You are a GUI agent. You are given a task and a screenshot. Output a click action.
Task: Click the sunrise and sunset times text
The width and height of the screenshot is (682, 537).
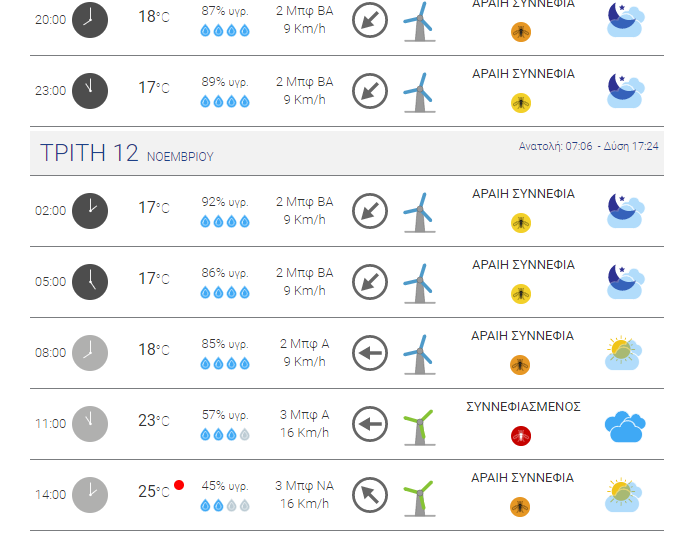(588, 146)
